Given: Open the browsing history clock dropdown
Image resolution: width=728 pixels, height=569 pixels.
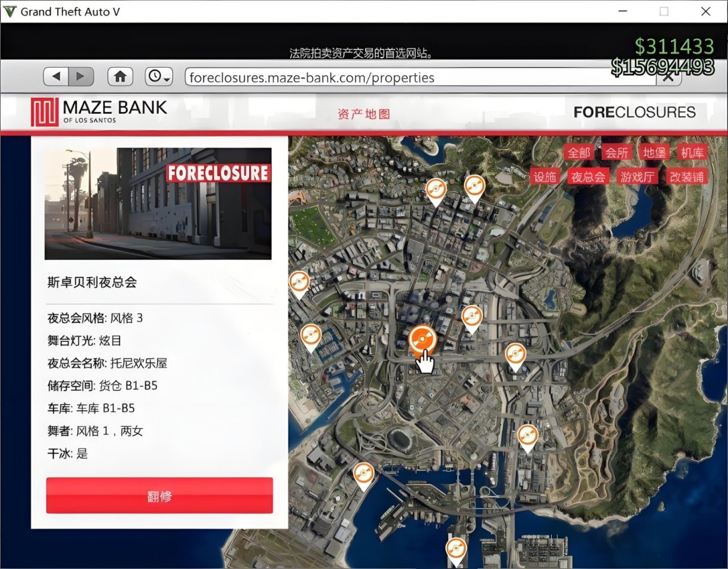Looking at the screenshot, I should [x=159, y=76].
